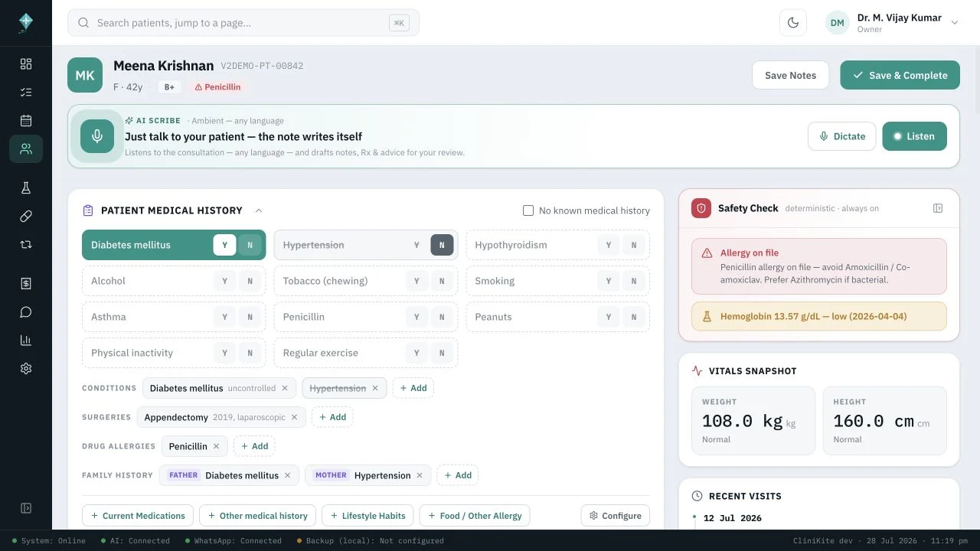
Task: Remove Penicillin drug allergy chip
Action: (216, 446)
